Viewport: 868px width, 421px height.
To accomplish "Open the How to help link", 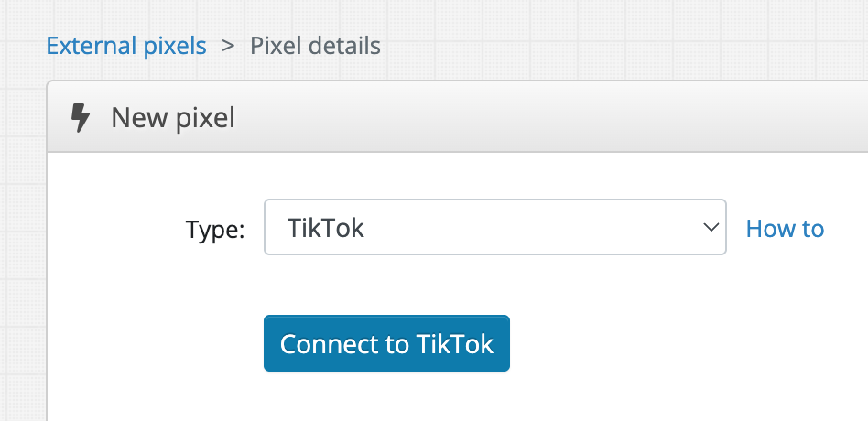I will [785, 228].
